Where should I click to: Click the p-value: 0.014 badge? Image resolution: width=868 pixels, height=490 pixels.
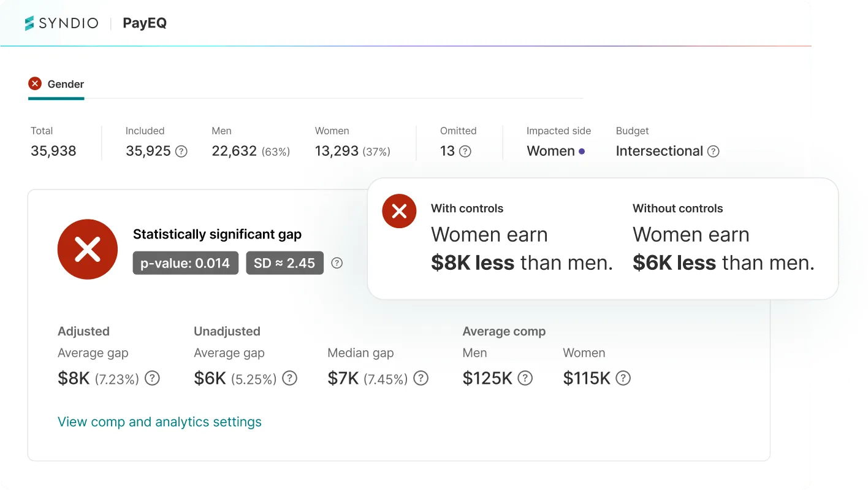[x=185, y=263]
